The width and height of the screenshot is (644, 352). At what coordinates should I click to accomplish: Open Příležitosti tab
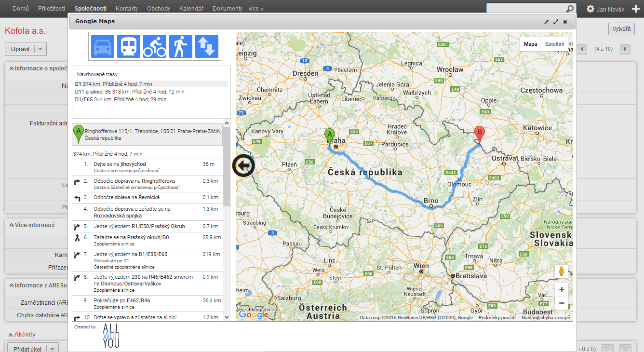pyautogui.click(x=52, y=9)
